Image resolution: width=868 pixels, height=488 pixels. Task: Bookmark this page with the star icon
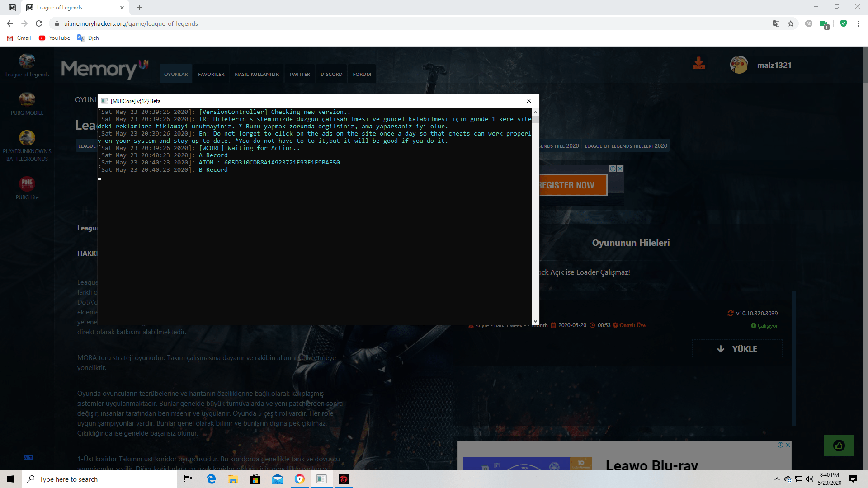[791, 23]
